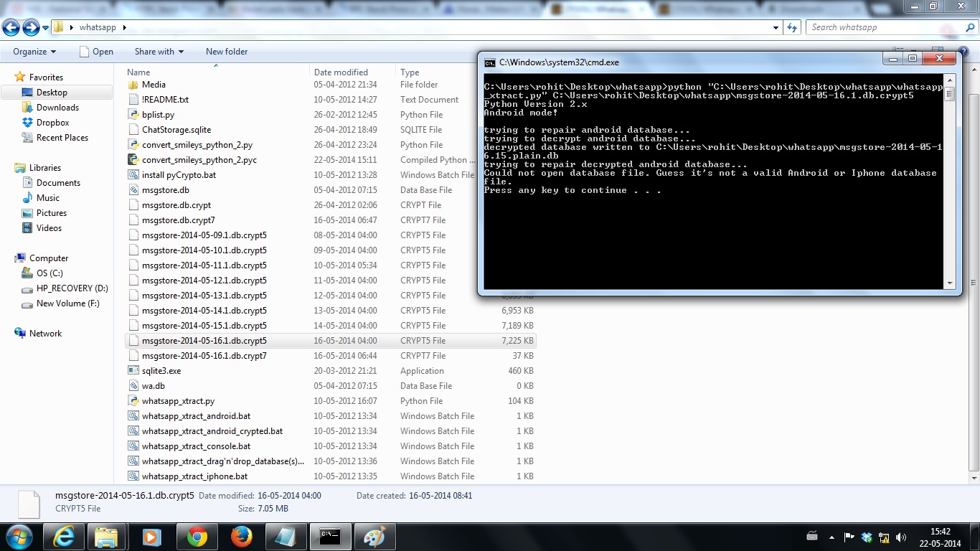Select convert_smileys_python_2.py file
This screenshot has height=551, width=980.
197,145
